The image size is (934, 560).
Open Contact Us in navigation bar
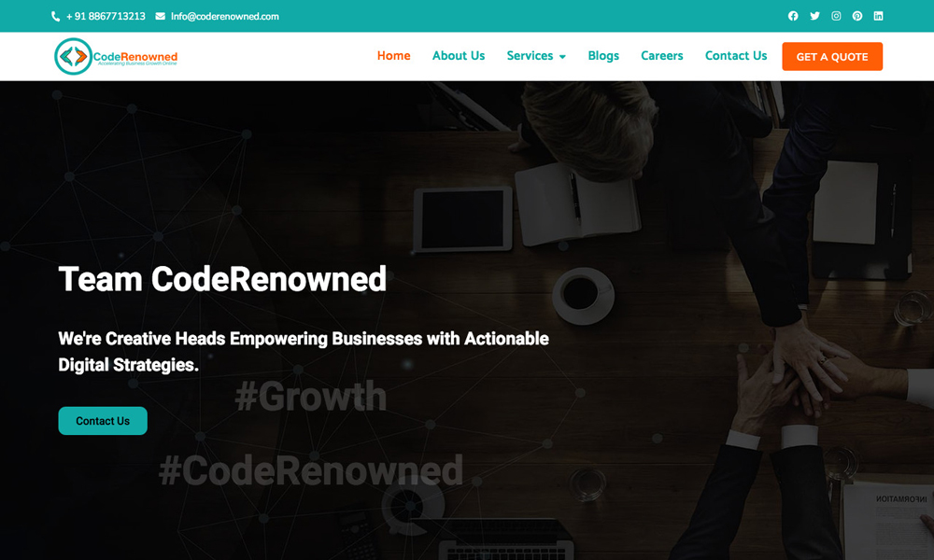point(736,56)
